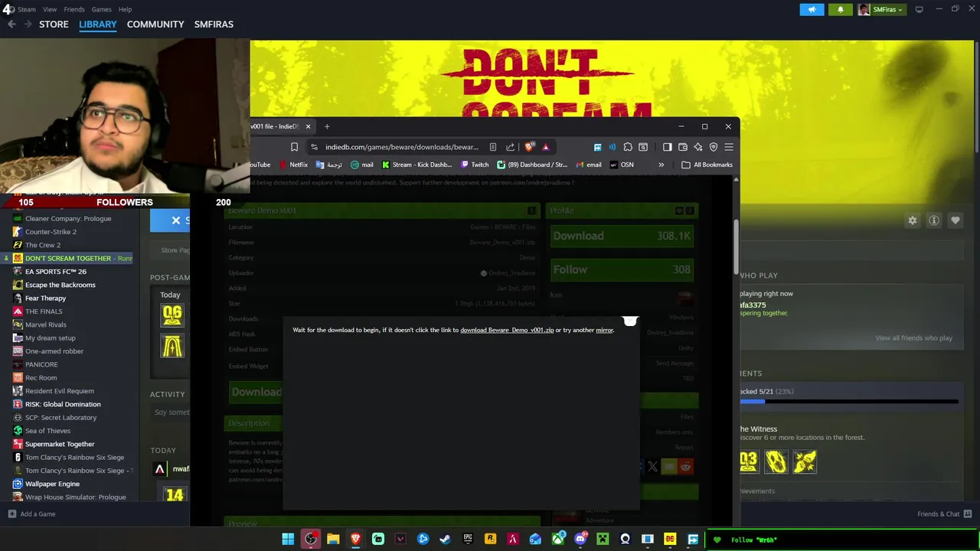The height and width of the screenshot is (551, 980).
Task: Show game info icon in Steam
Action: coord(933,220)
